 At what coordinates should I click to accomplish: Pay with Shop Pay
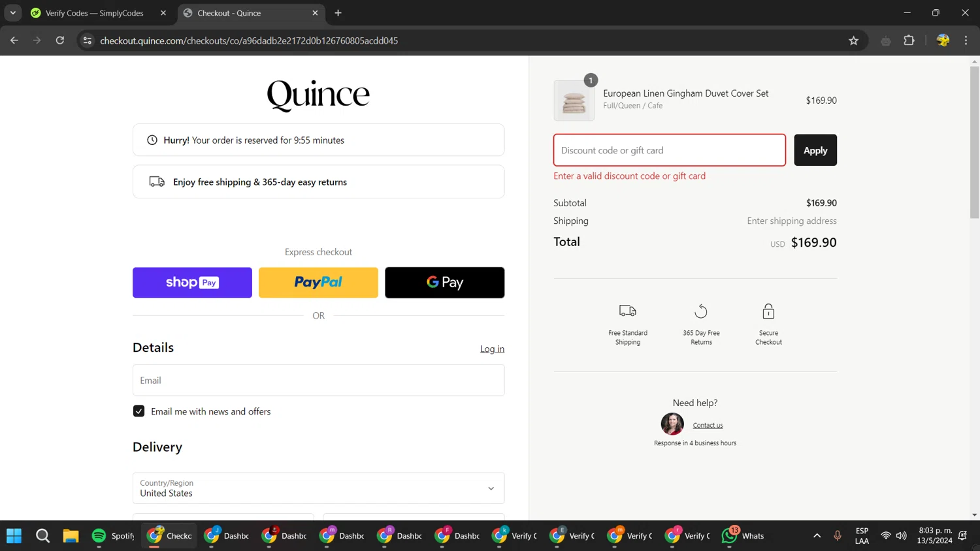tap(192, 283)
